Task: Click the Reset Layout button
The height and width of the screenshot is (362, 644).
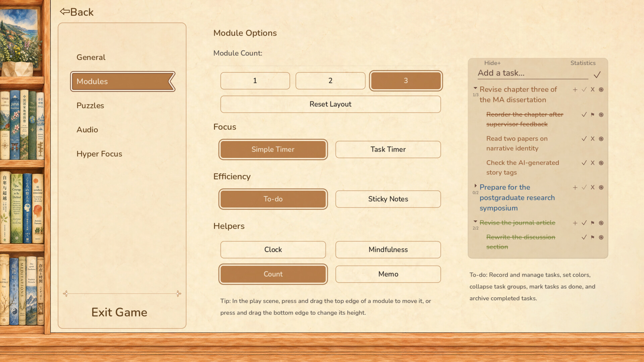Action: coord(330,104)
